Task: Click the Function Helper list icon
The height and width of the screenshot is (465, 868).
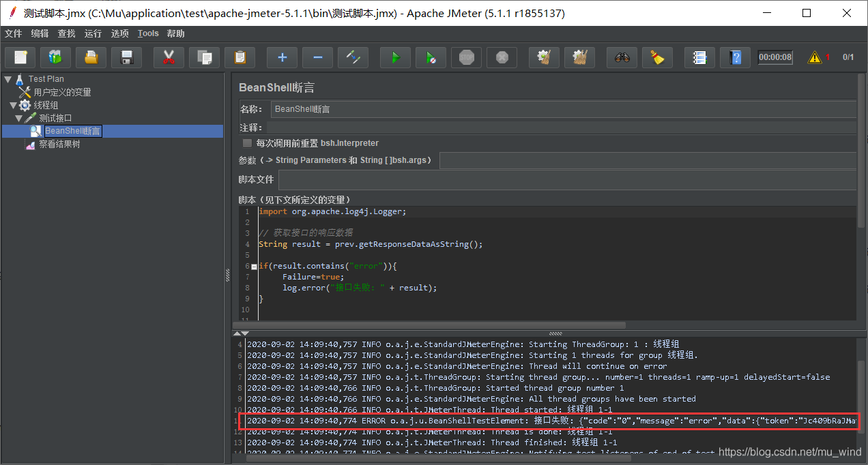Action: (x=699, y=58)
